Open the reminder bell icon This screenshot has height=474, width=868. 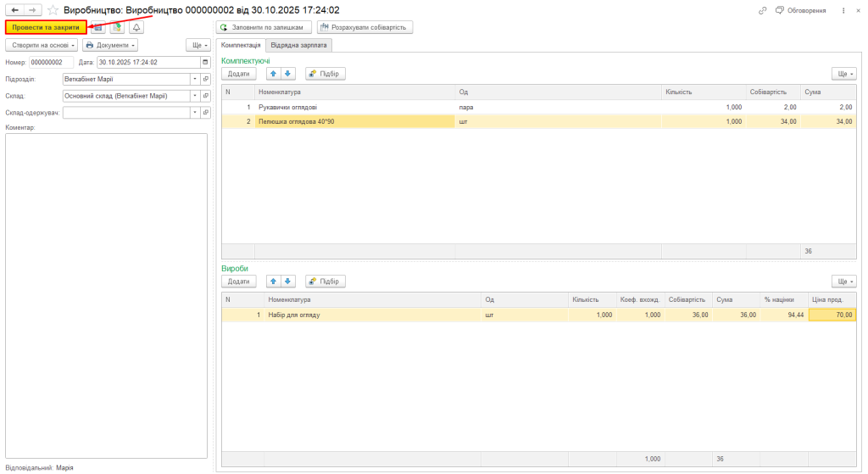[x=136, y=27]
